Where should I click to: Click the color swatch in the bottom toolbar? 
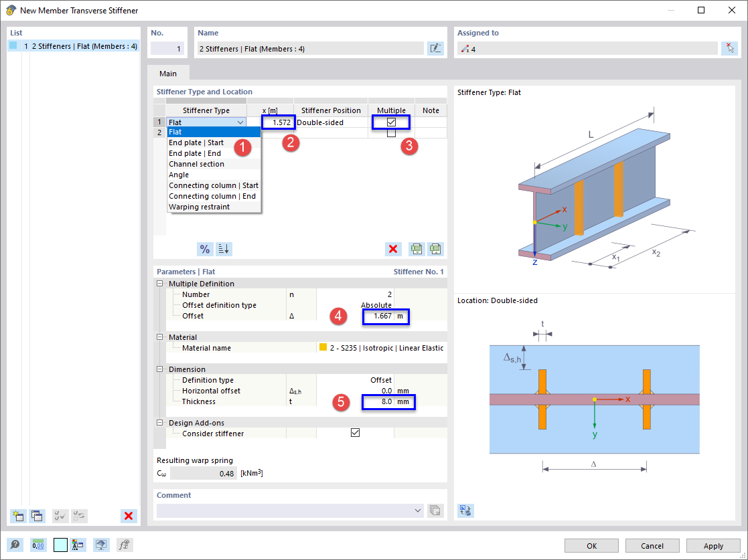coord(60,545)
